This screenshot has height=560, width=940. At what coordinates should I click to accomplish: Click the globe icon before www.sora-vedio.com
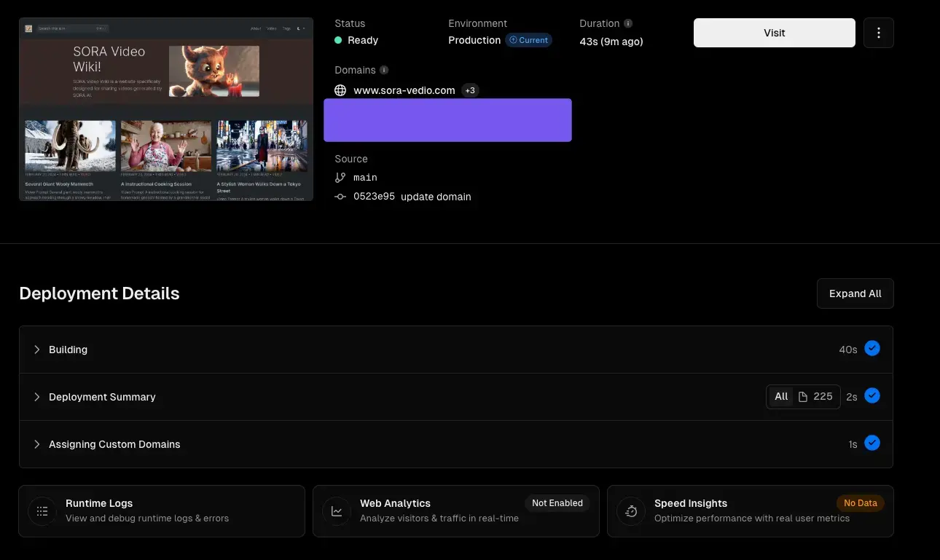[x=340, y=90]
